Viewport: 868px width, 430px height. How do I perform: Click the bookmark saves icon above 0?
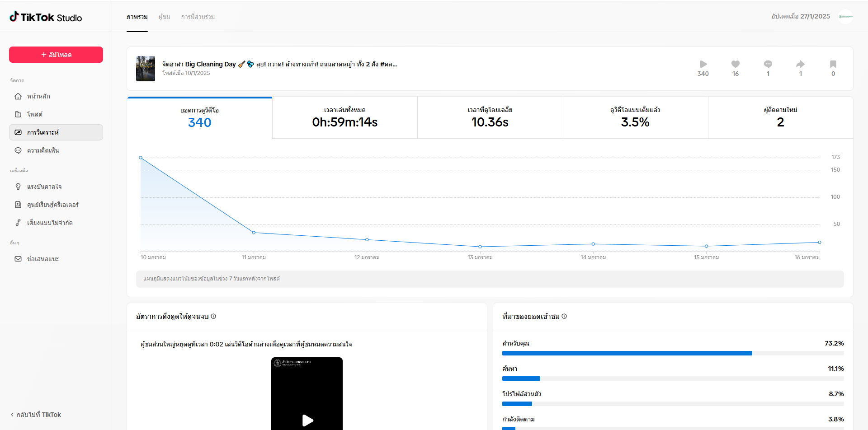click(x=833, y=64)
